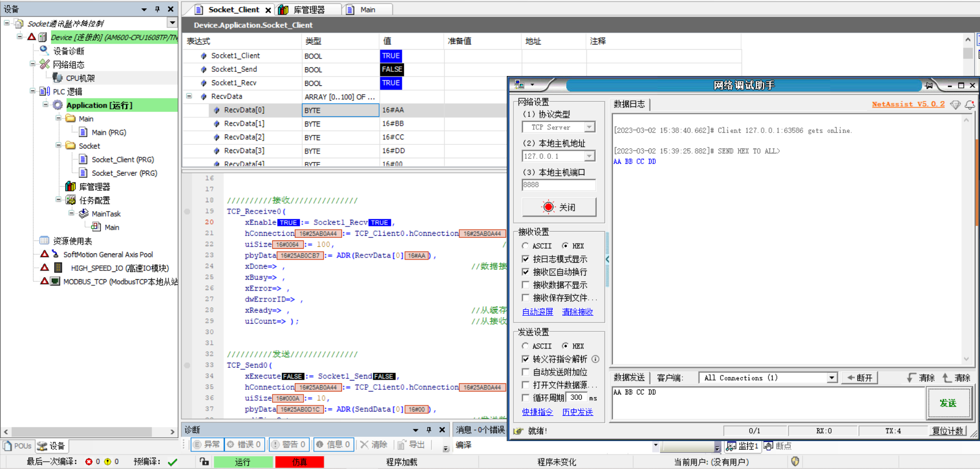The image size is (980, 469).
Task: Click the CPU机架 icon
Action: (57, 78)
